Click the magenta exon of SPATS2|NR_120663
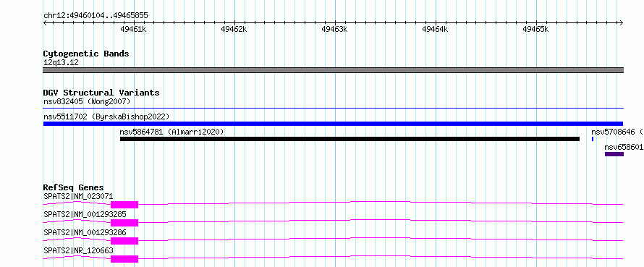This screenshot has width=644, height=267. 124,259
